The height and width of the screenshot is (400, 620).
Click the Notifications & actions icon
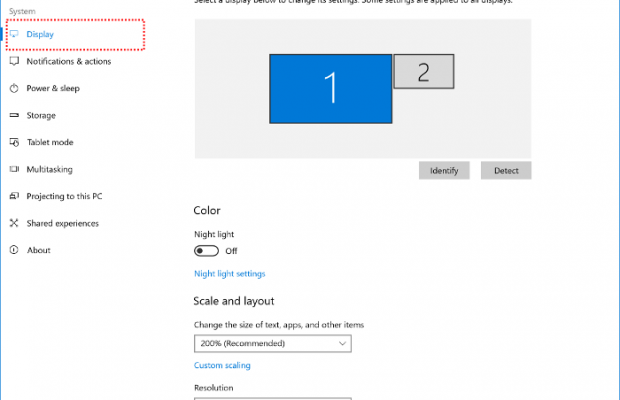(x=15, y=61)
